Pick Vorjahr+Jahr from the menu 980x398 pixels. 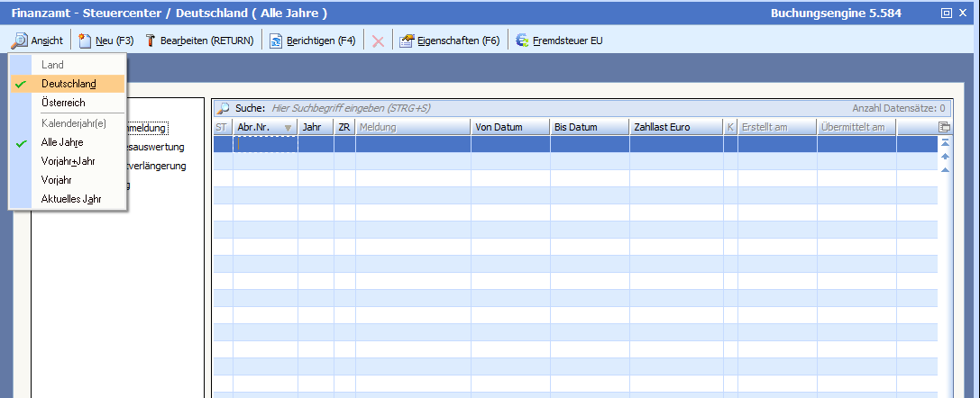68,161
